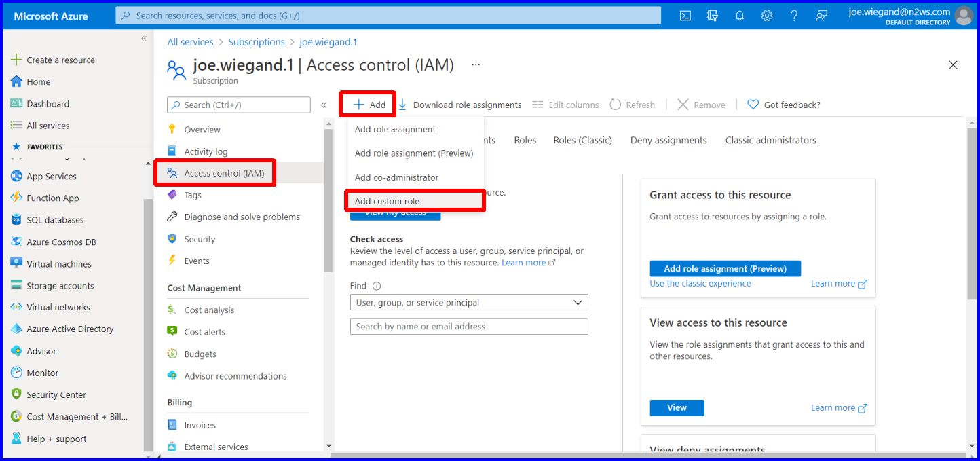Focus the top global search bar
The image size is (980, 461).
[x=388, y=16]
